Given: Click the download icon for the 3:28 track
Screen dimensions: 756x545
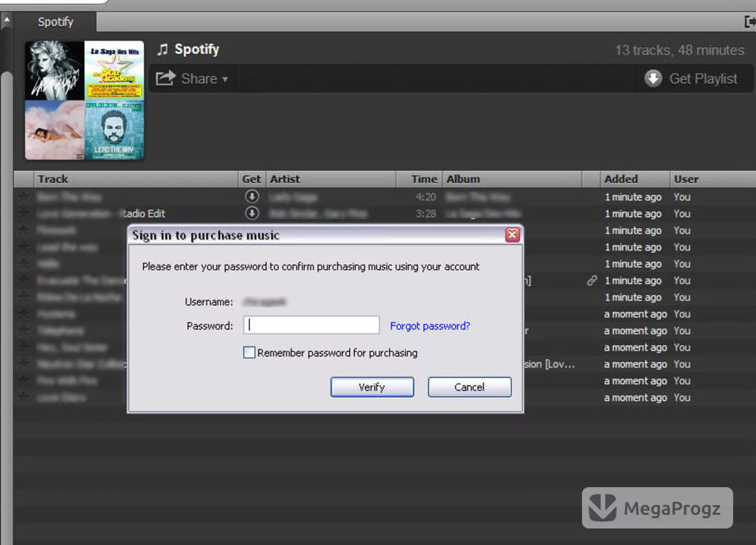Looking at the screenshot, I should pos(252,213).
